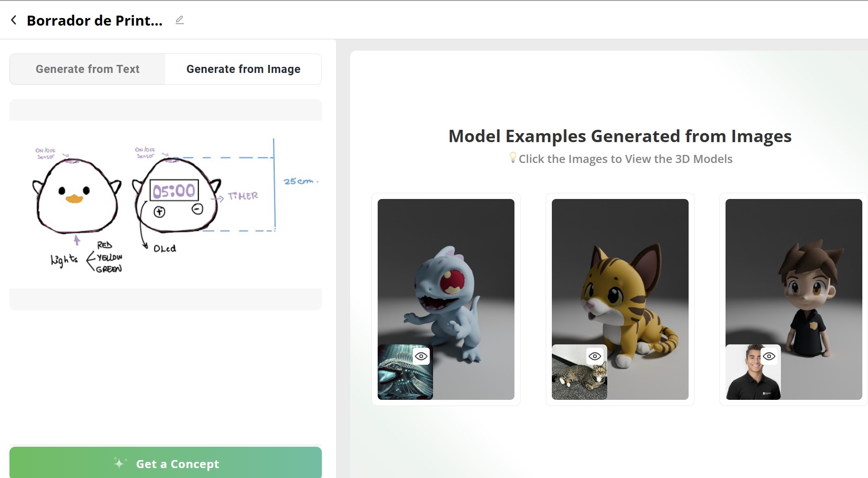
Task: Switch to Generate from Text tab
Action: pyautogui.click(x=88, y=69)
